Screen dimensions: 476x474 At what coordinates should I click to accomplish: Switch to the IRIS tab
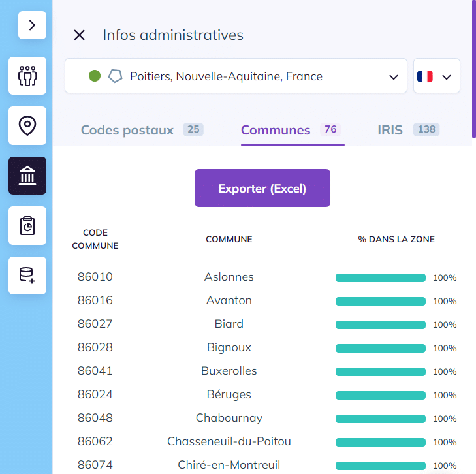tap(408, 130)
